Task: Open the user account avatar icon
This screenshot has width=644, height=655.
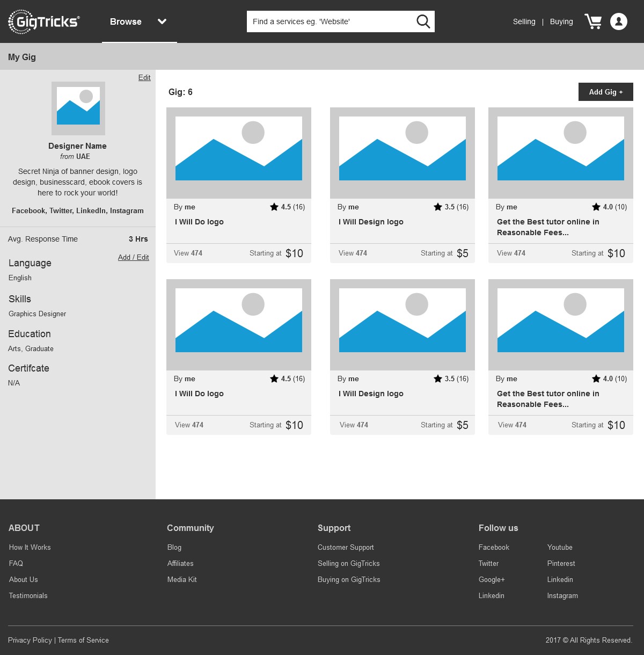Action: (618, 21)
